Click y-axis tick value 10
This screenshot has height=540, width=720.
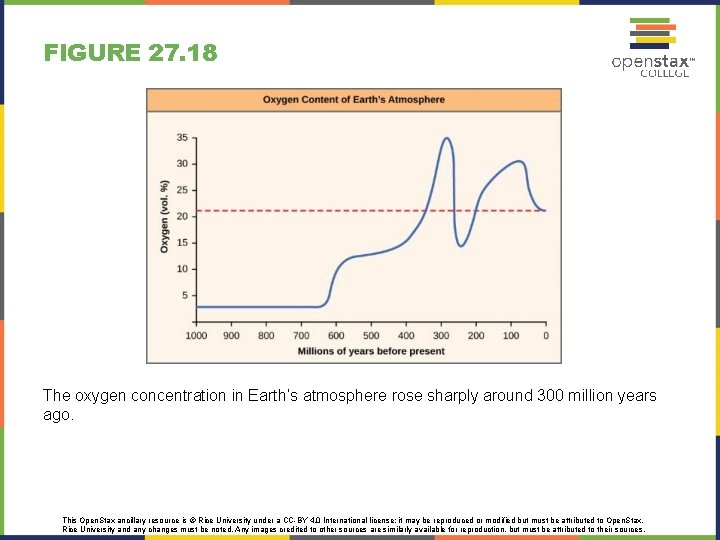[182, 269]
